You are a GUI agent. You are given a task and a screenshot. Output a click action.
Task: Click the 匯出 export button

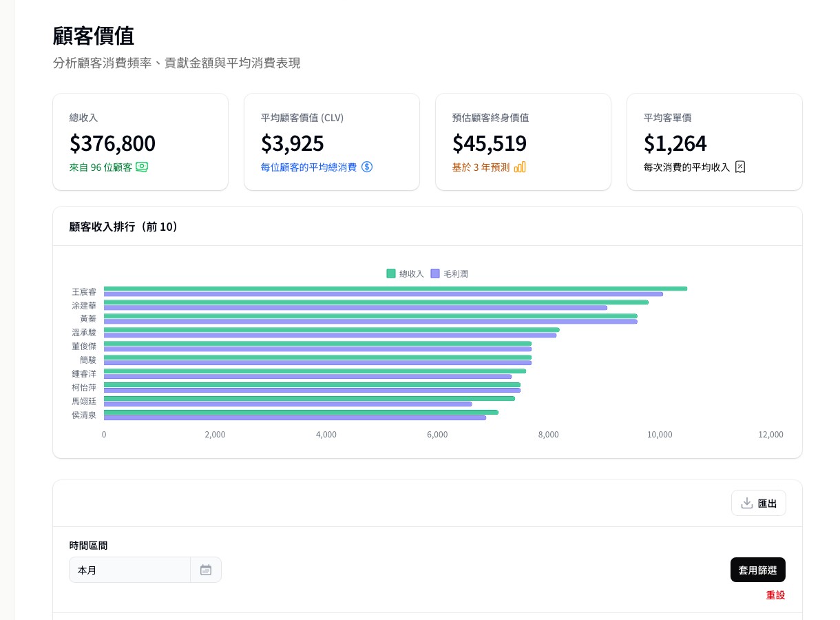click(759, 503)
